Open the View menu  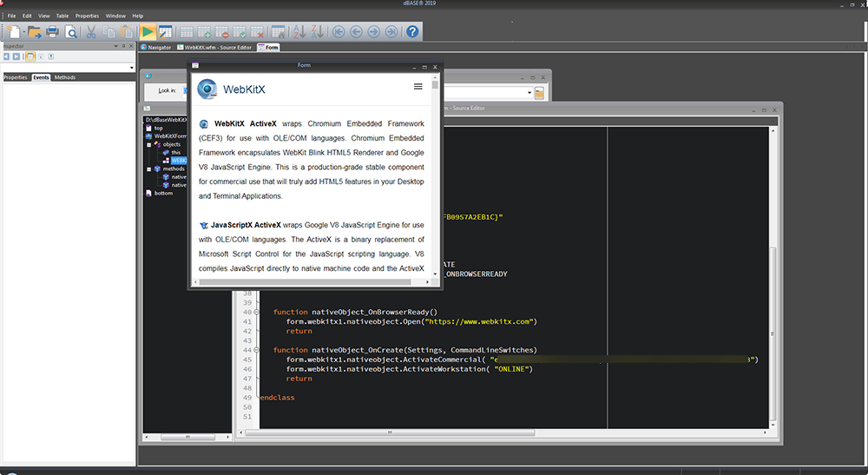click(43, 16)
